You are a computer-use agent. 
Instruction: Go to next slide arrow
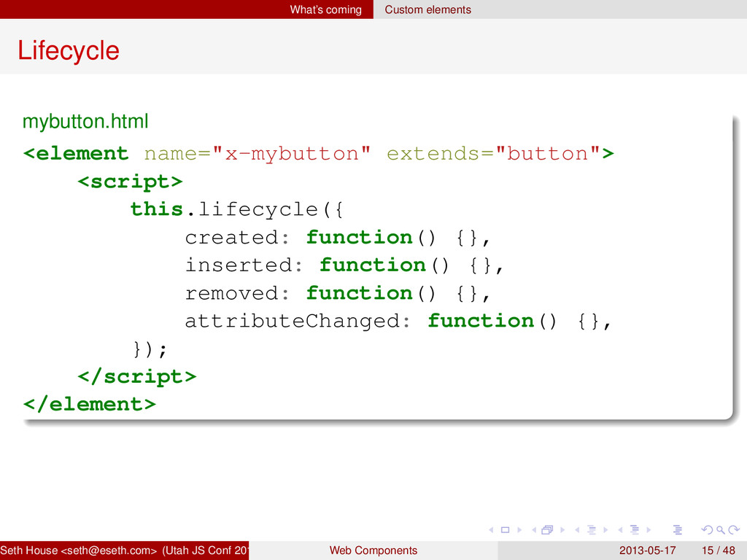click(x=519, y=529)
